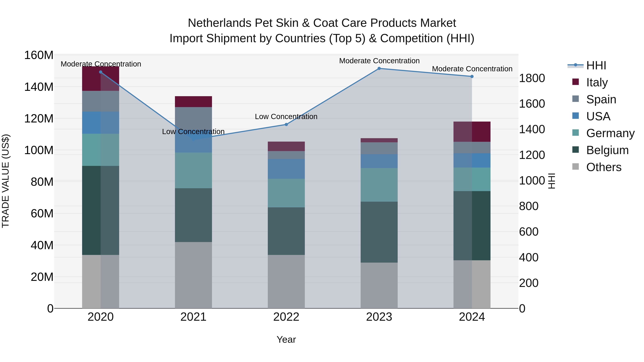Click the 1000 right axis tick label
This screenshot has width=644, height=362.
pos(532,180)
